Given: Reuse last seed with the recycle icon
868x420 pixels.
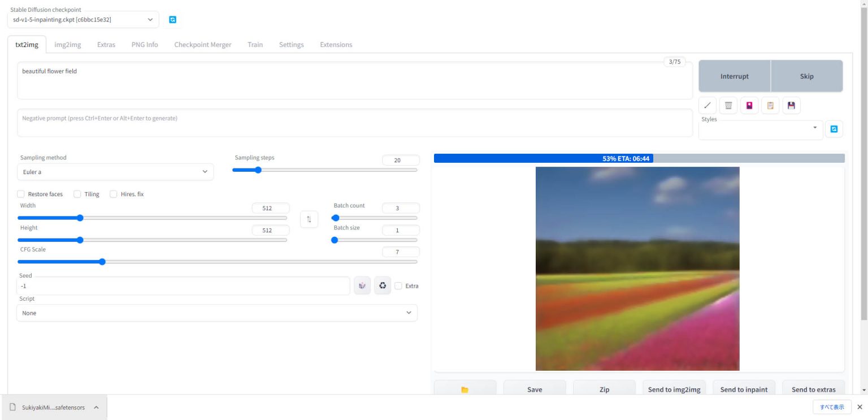Looking at the screenshot, I should 383,285.
